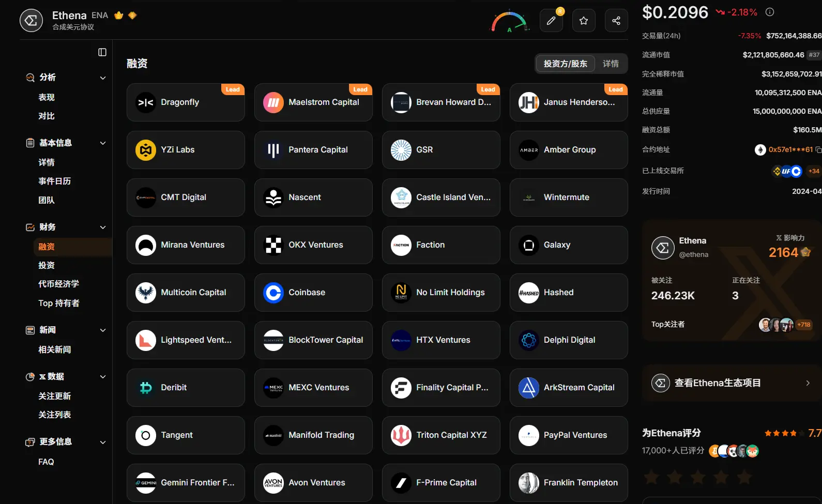Viewport: 822px width, 504px height.
Task: Open the share icon button
Action: [616, 21]
